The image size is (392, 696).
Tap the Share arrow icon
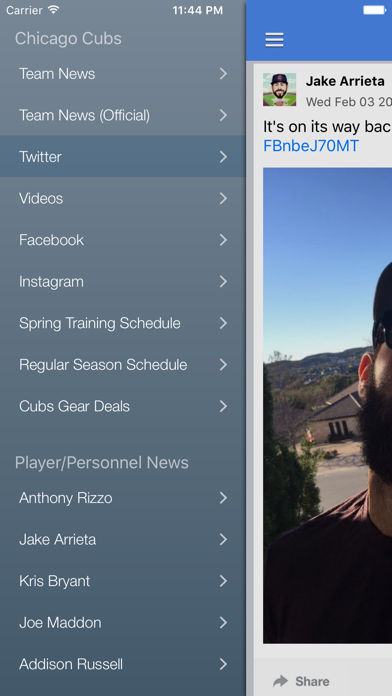click(x=280, y=681)
